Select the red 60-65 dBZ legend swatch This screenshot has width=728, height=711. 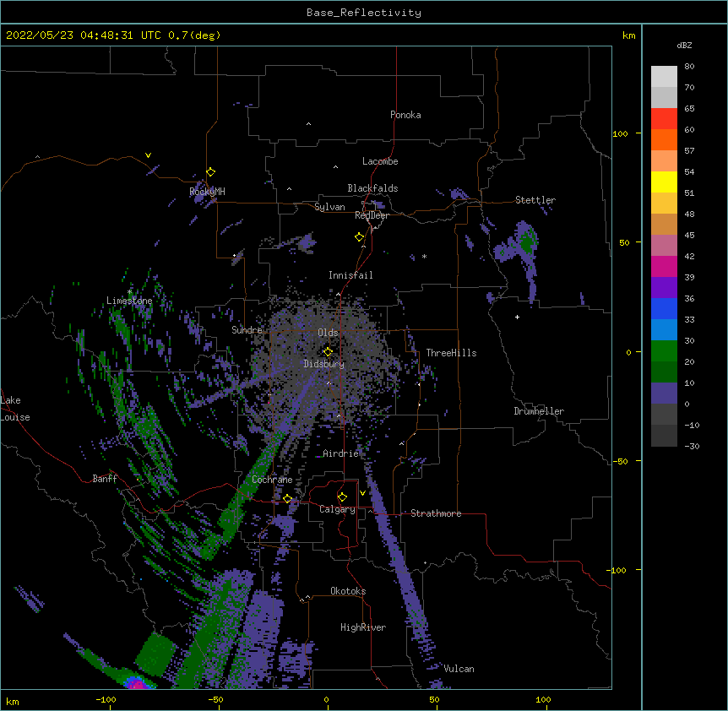(664, 118)
